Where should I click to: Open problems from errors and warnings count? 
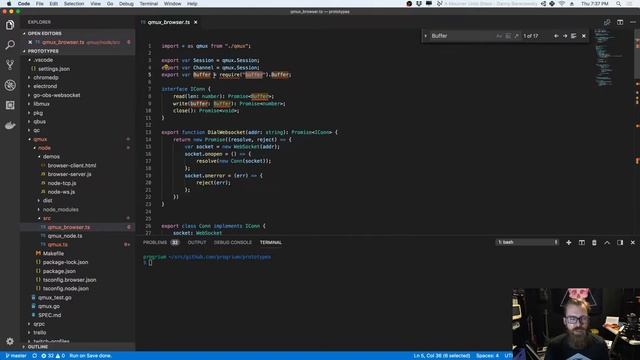click(53, 356)
